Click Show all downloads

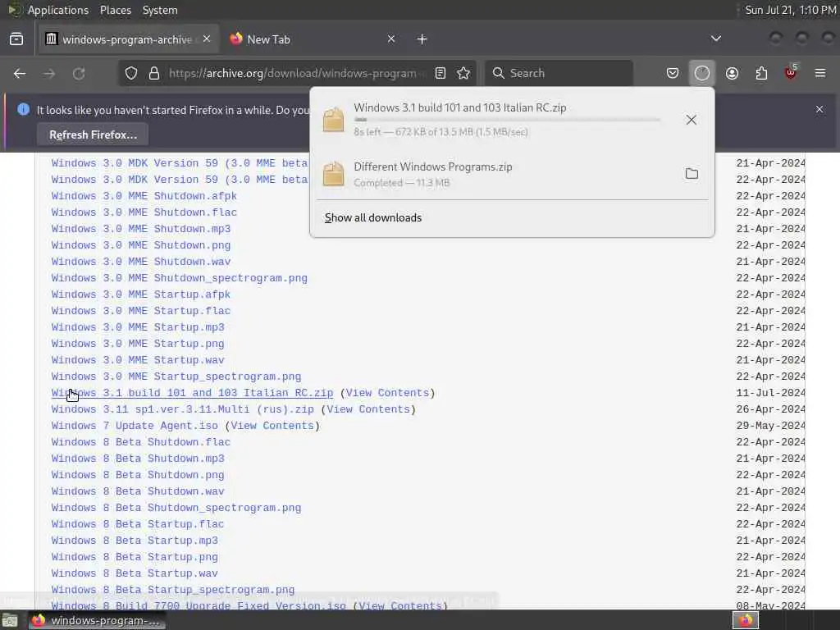373,217
